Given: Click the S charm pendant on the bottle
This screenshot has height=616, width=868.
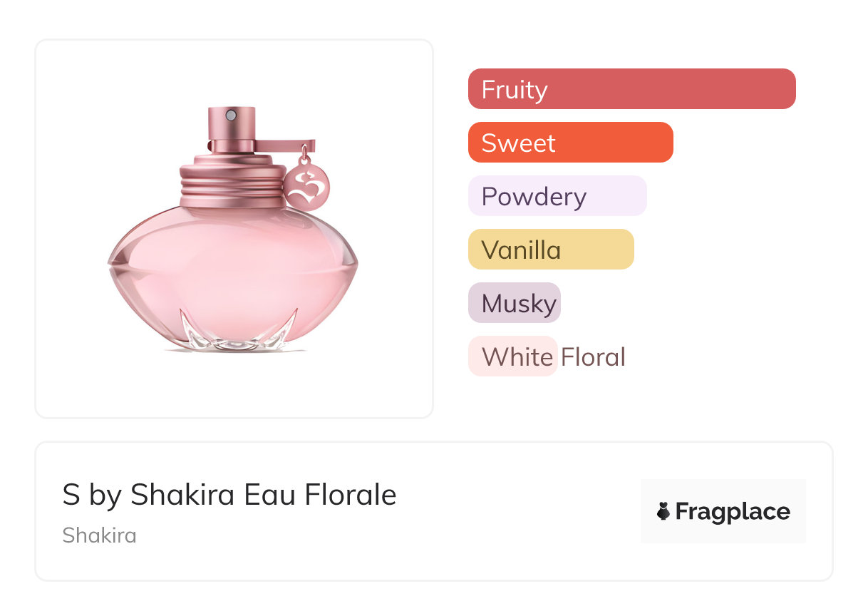Looking at the screenshot, I should click(x=309, y=185).
